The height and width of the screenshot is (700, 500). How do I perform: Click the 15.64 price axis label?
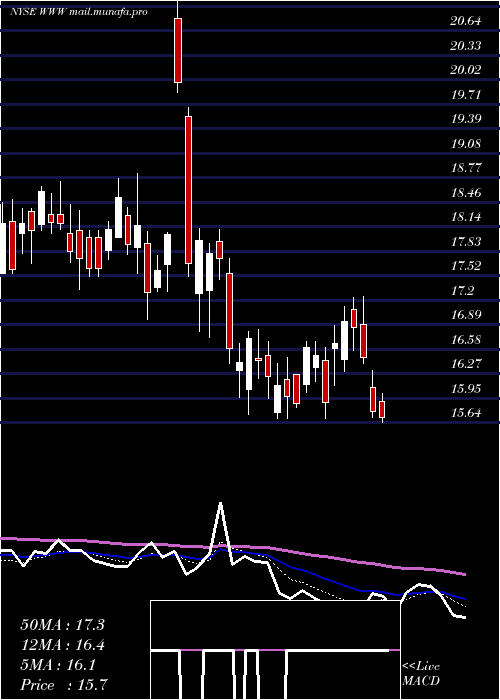coord(466,413)
